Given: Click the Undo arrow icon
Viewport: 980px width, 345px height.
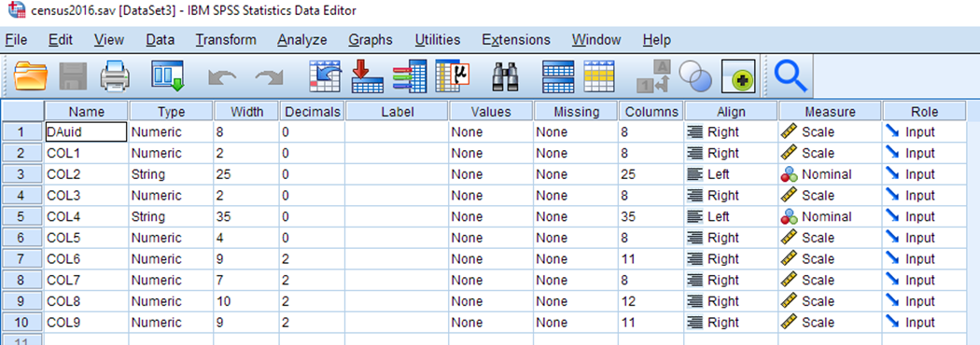Looking at the screenshot, I should [221, 77].
